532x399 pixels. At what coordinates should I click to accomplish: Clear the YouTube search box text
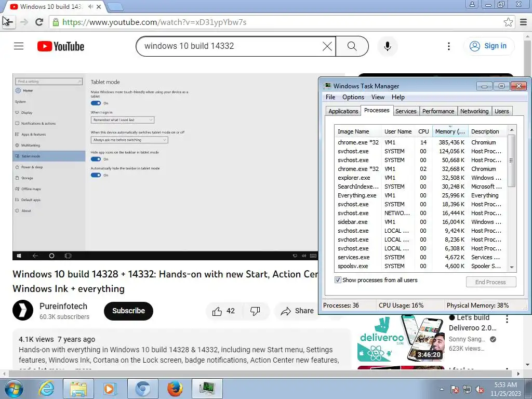(327, 46)
